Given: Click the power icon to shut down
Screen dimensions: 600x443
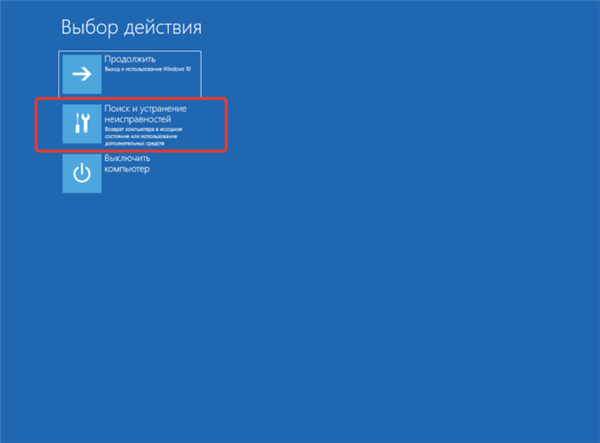Looking at the screenshot, I should (82, 173).
